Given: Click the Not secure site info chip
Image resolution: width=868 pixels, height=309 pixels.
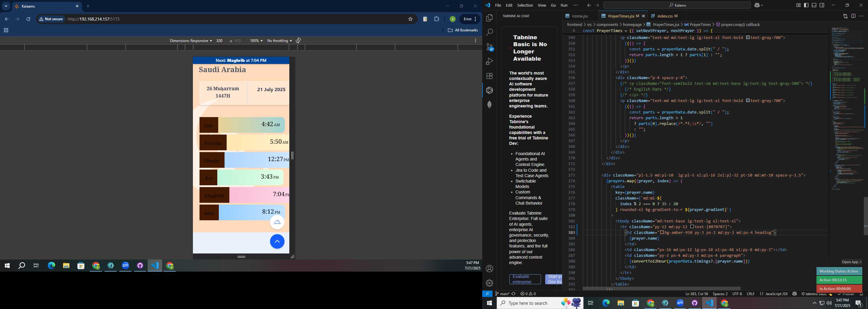Looking at the screenshot, I should coord(51,19).
